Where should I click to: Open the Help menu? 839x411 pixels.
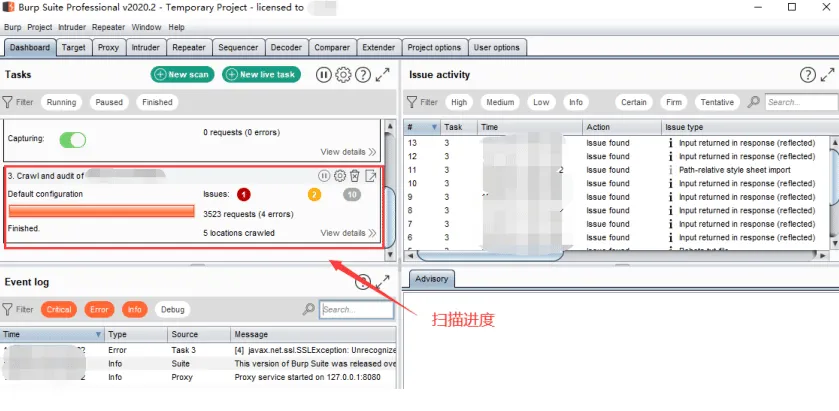click(177, 27)
